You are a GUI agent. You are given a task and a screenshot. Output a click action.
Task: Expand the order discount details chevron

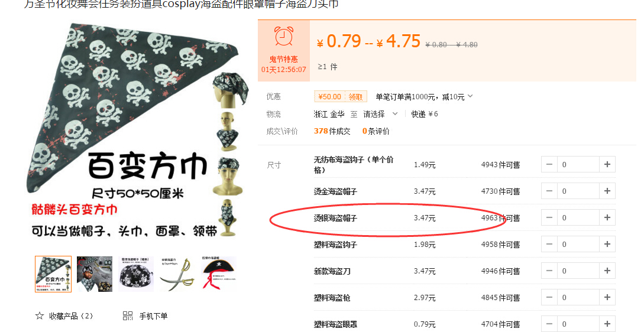[470, 96]
